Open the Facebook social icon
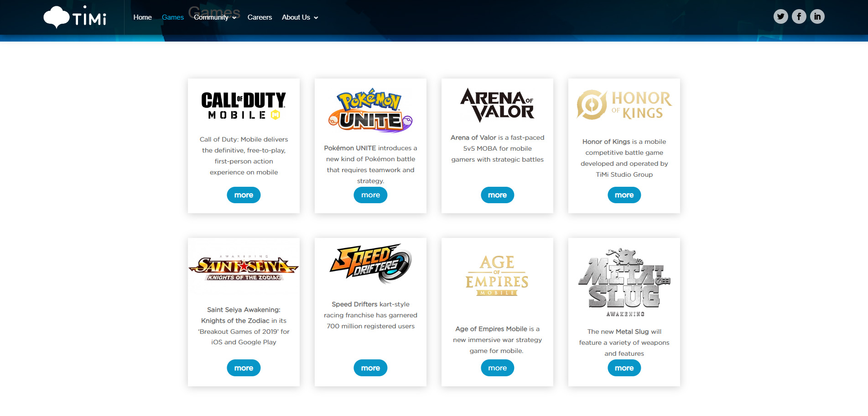 (x=799, y=16)
